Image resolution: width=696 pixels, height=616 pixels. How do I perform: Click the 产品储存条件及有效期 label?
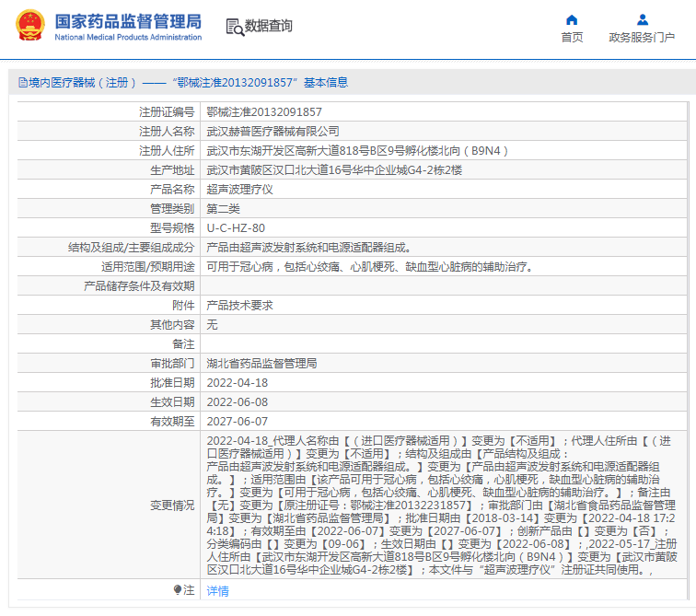click(x=139, y=285)
